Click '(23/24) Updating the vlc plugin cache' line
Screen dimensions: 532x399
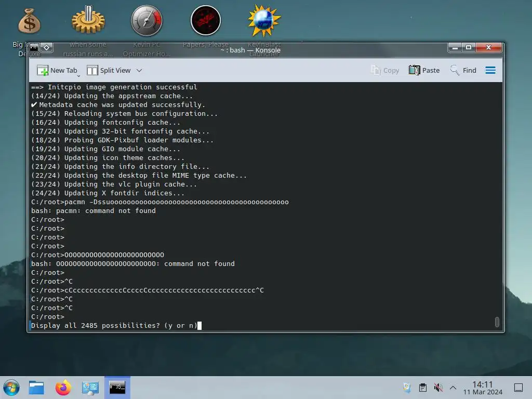[x=114, y=184]
